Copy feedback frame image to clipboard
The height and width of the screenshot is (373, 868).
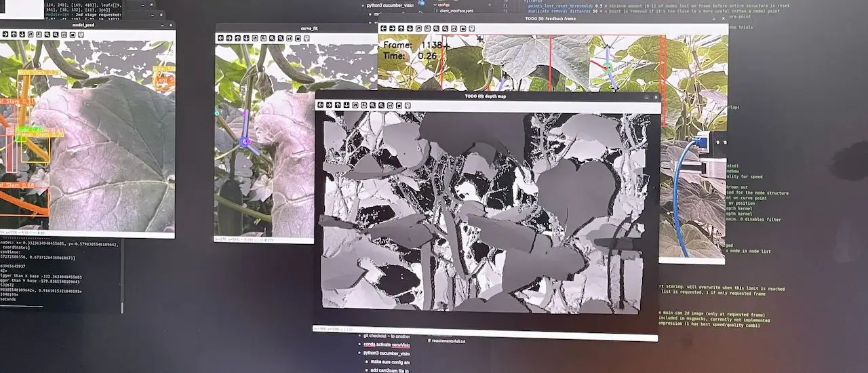coord(462,28)
